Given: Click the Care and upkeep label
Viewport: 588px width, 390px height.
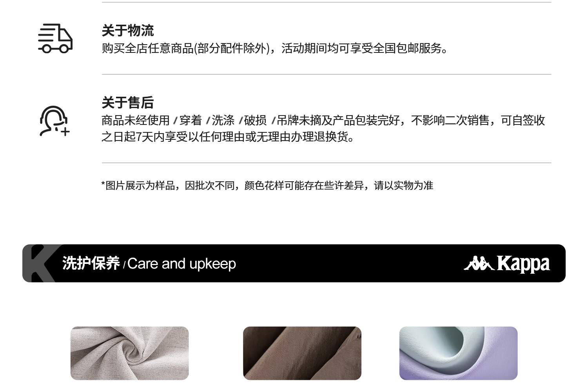Looking at the screenshot, I should coord(182,264).
